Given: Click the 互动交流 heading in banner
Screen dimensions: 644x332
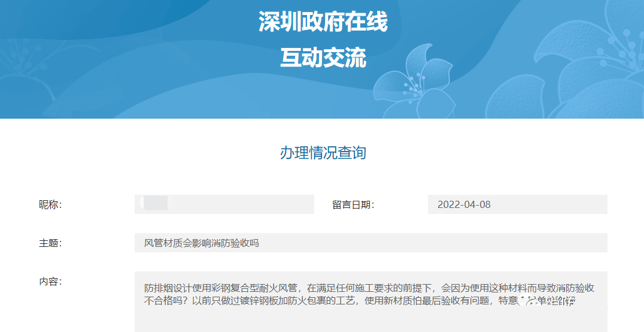Looking at the screenshot, I should 323,59.
